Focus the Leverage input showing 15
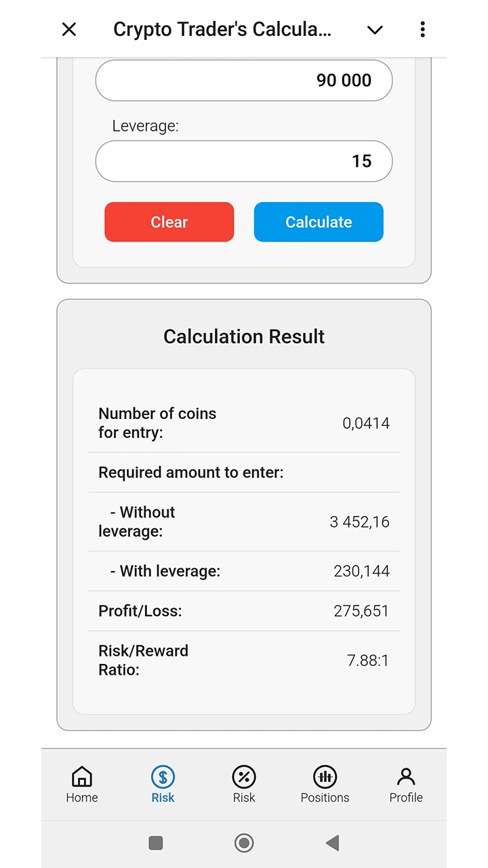The height and width of the screenshot is (868, 488). tap(244, 161)
